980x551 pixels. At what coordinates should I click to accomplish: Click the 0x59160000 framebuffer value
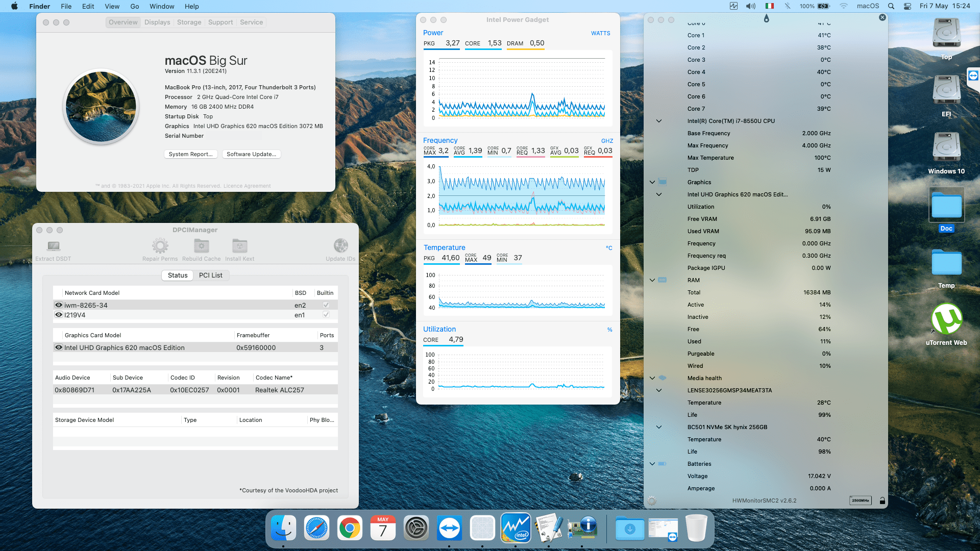pyautogui.click(x=256, y=347)
